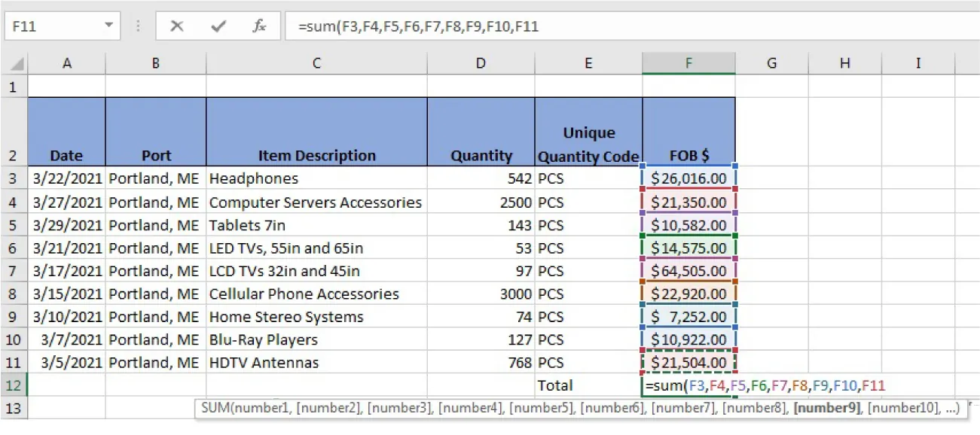
Task: Open Insert Function using the fx icon
Action: point(259,26)
